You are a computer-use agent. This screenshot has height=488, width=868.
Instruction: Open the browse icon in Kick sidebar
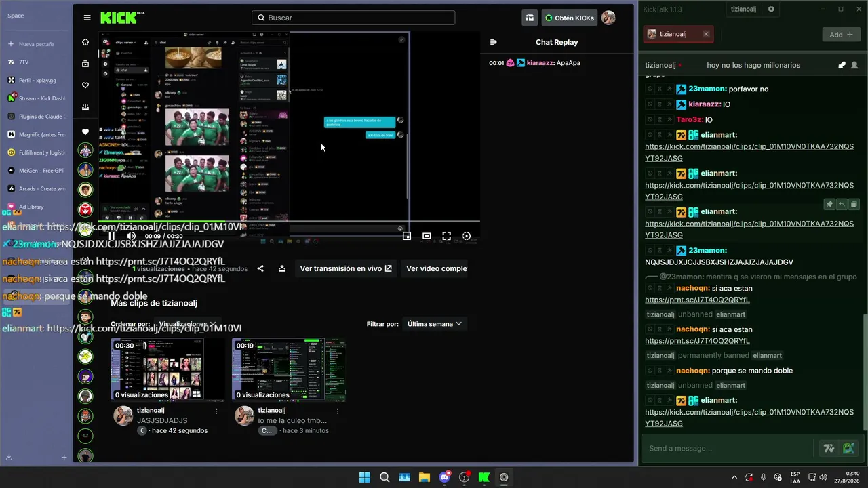click(x=85, y=64)
